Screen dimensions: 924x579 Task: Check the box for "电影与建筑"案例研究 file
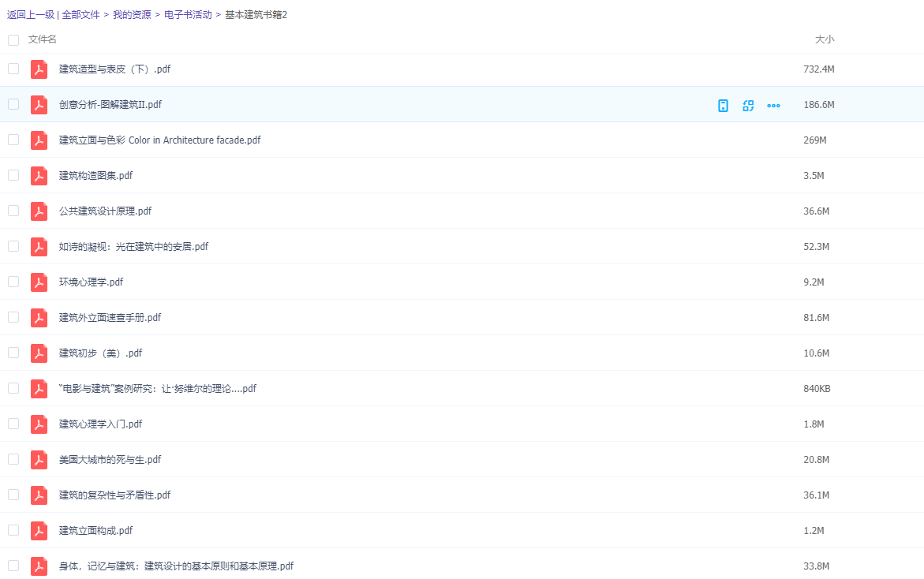tap(13, 388)
